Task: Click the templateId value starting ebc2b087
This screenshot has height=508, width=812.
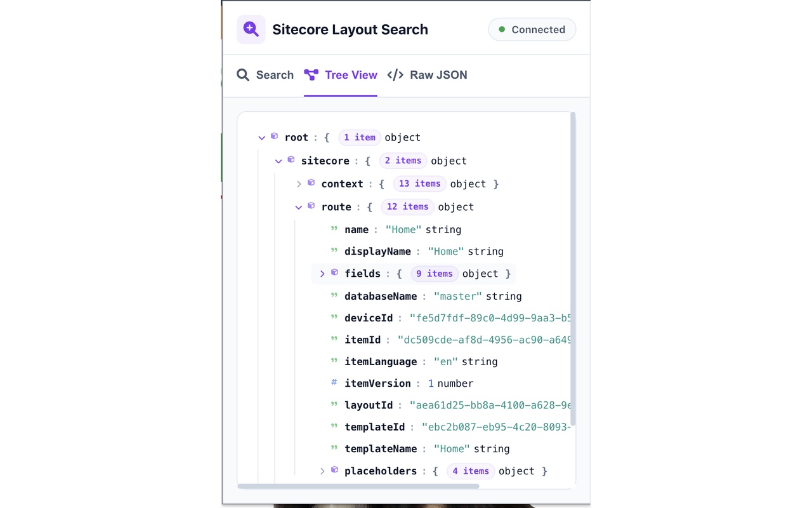Action: tap(496, 427)
